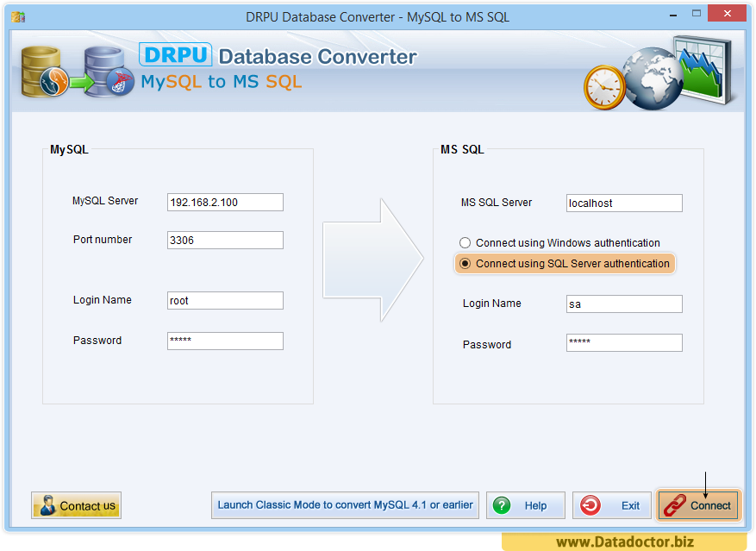756x551 pixels.
Task: Click the Port number label
Action: coord(103,240)
